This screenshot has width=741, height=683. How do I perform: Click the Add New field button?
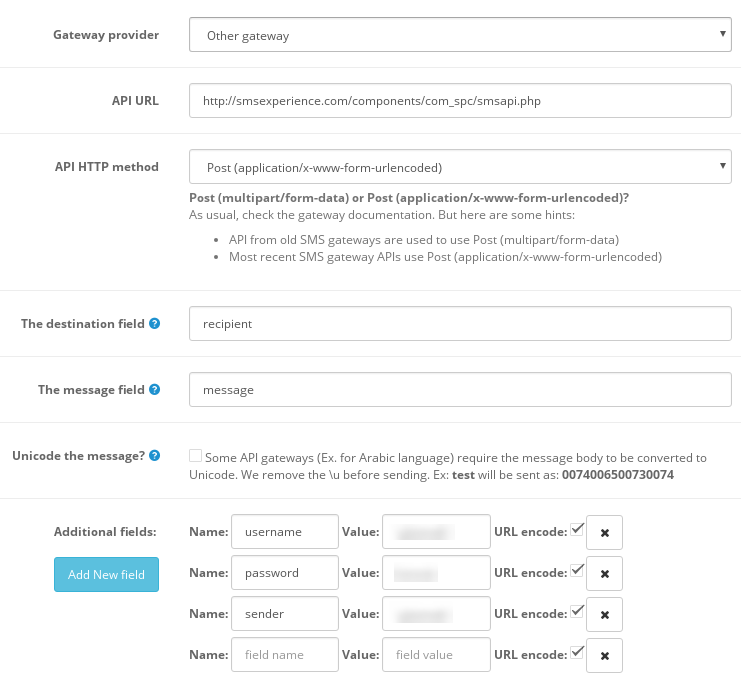[x=106, y=574]
